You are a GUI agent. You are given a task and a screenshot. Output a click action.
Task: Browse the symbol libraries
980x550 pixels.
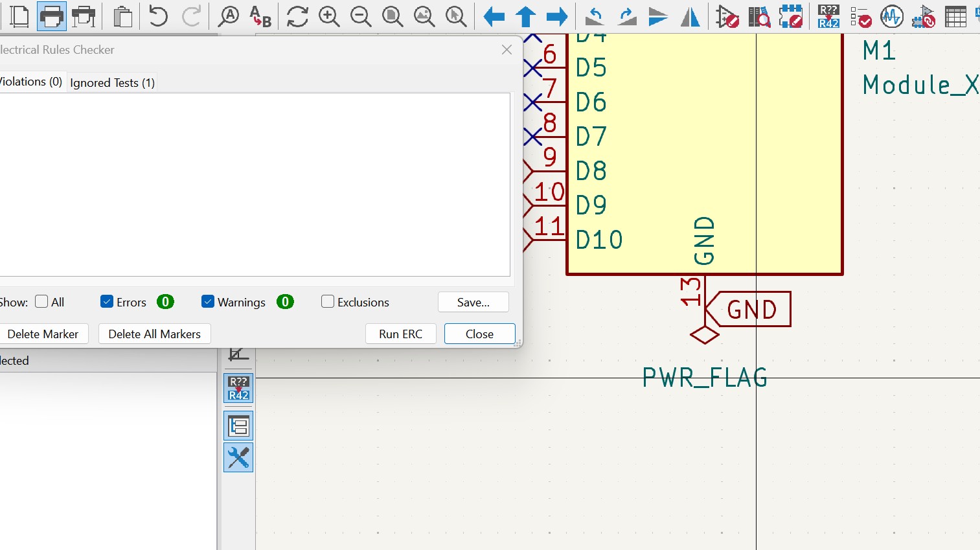[759, 16]
